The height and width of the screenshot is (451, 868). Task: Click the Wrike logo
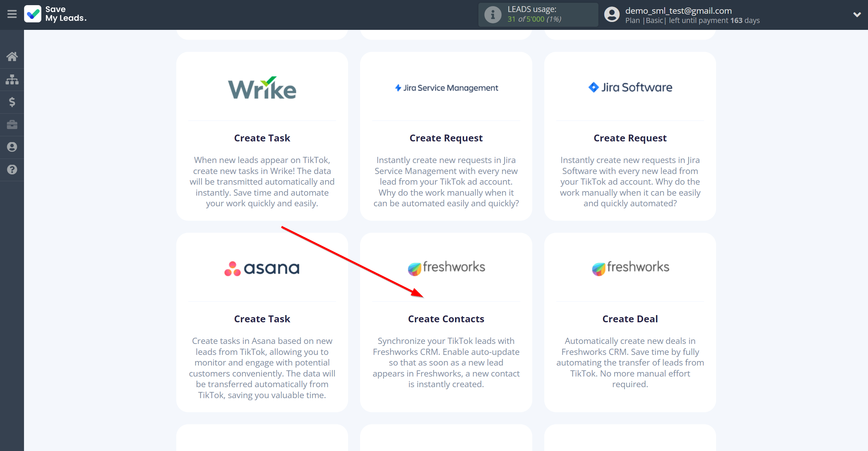coord(262,88)
